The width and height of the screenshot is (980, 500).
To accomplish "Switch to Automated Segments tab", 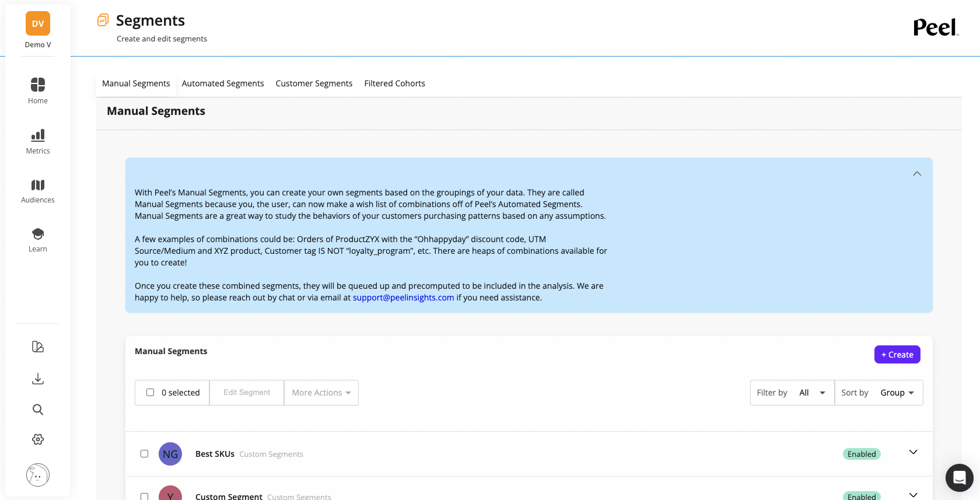I will coord(223,83).
